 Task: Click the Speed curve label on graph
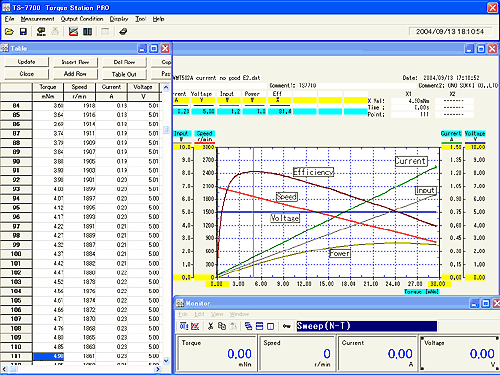tap(286, 197)
